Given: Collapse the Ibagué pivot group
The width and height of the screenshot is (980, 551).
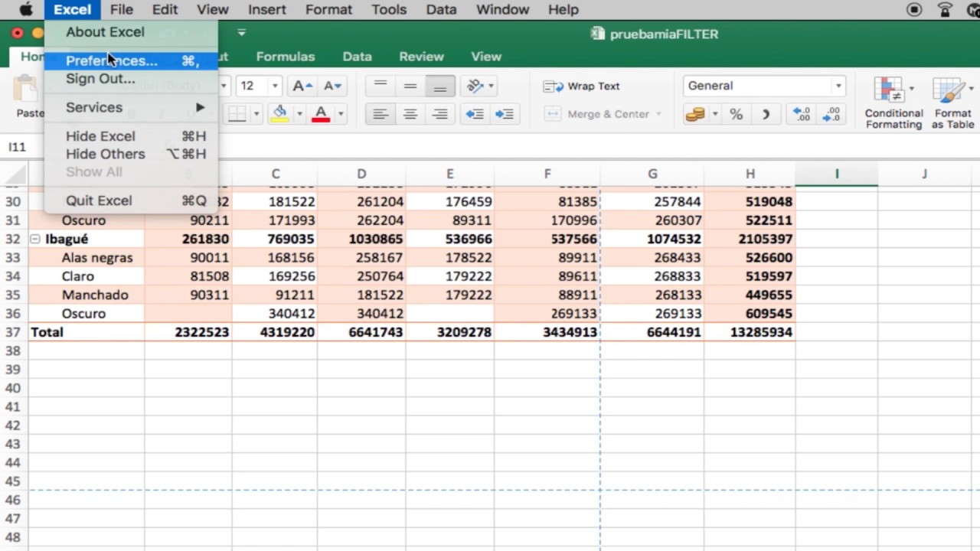Looking at the screenshot, I should click(x=35, y=240).
